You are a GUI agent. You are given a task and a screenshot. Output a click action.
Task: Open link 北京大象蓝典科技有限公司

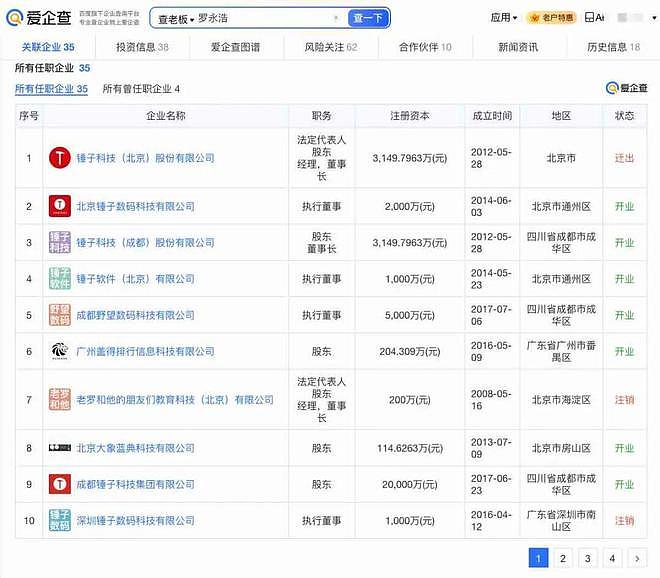point(136,448)
